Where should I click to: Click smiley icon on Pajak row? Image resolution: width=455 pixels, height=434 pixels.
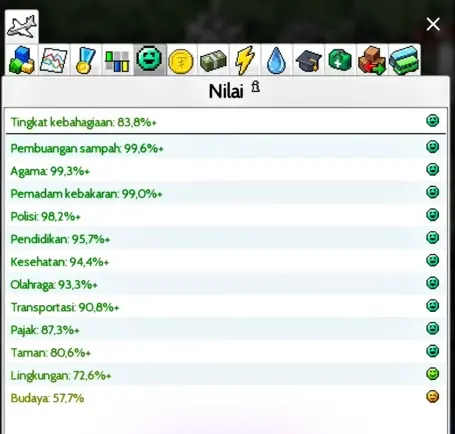point(432,328)
